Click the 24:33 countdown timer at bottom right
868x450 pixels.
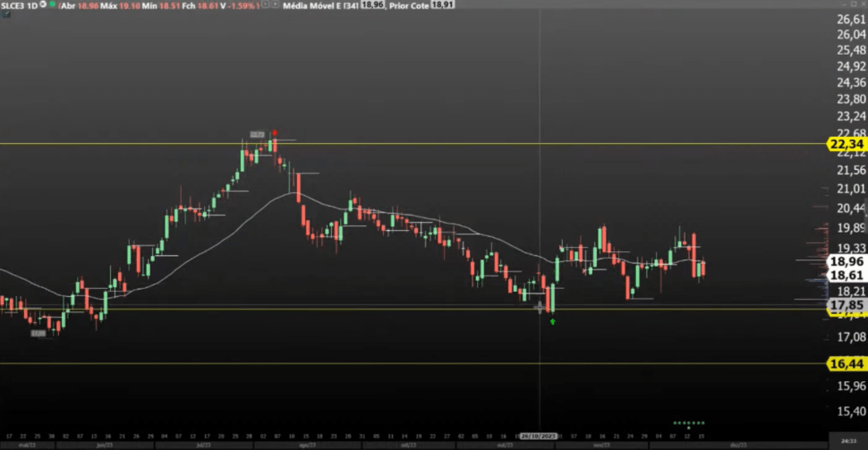pyautogui.click(x=847, y=442)
